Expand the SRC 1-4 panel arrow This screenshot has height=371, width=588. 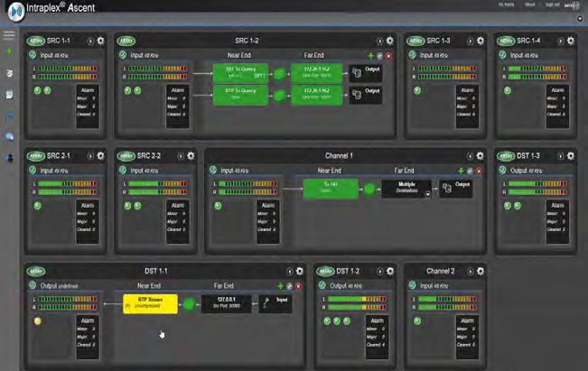pyautogui.click(x=560, y=42)
